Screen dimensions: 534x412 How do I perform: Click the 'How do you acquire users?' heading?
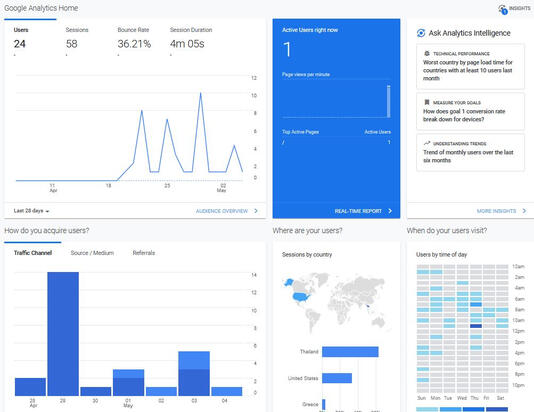pos(47,231)
